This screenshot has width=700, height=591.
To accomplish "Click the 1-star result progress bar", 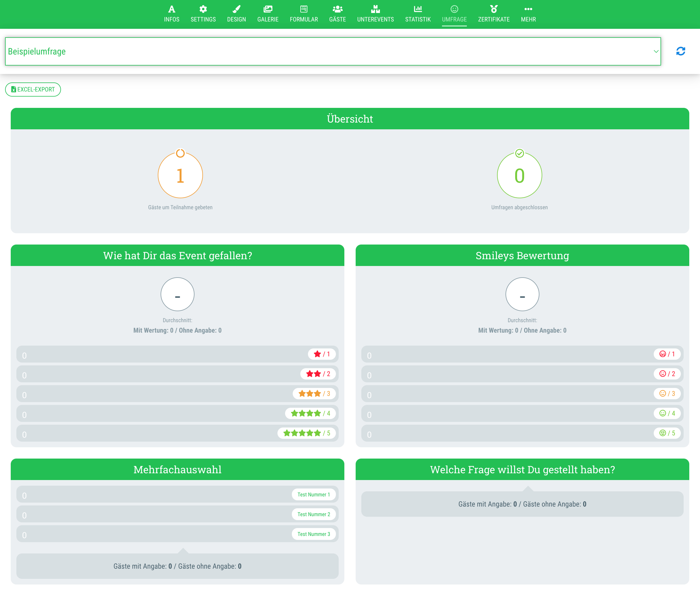I will click(x=177, y=354).
